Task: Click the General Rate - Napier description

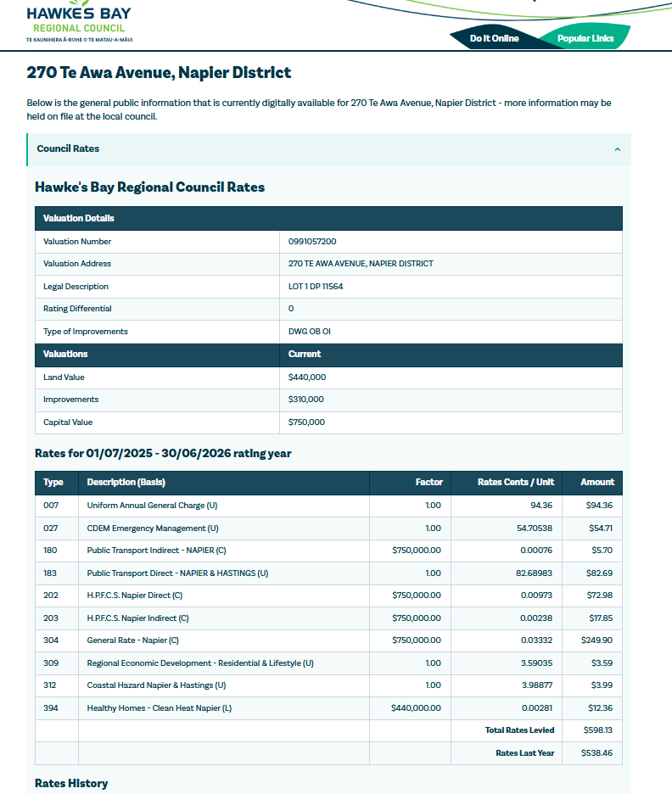Action: click(132, 640)
